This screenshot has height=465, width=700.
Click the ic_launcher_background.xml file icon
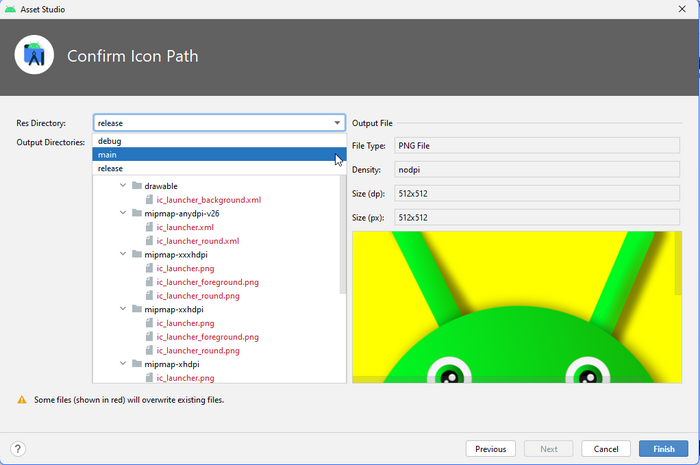coord(149,200)
